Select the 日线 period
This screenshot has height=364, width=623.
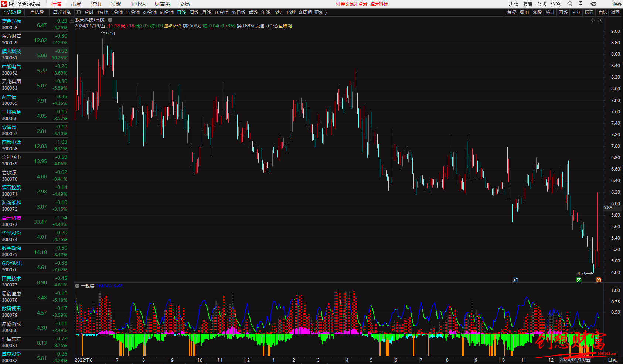coord(181,13)
